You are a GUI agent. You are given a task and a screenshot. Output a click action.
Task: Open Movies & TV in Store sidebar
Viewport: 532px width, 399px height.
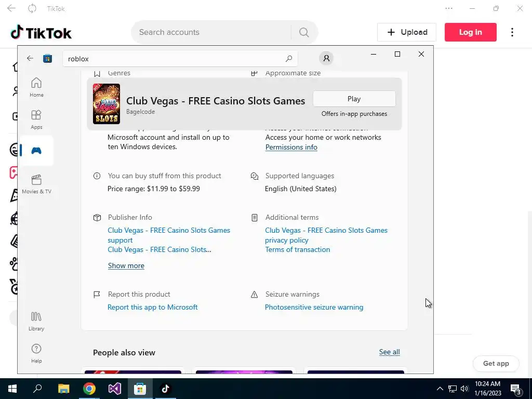[x=36, y=184]
